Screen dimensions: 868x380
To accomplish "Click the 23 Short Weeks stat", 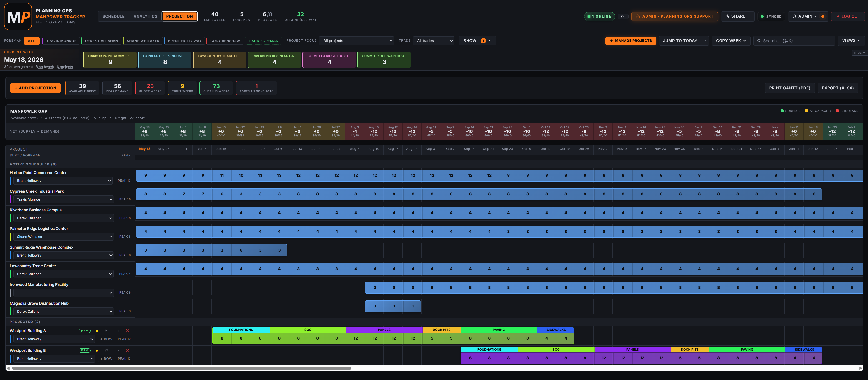I will tap(150, 88).
